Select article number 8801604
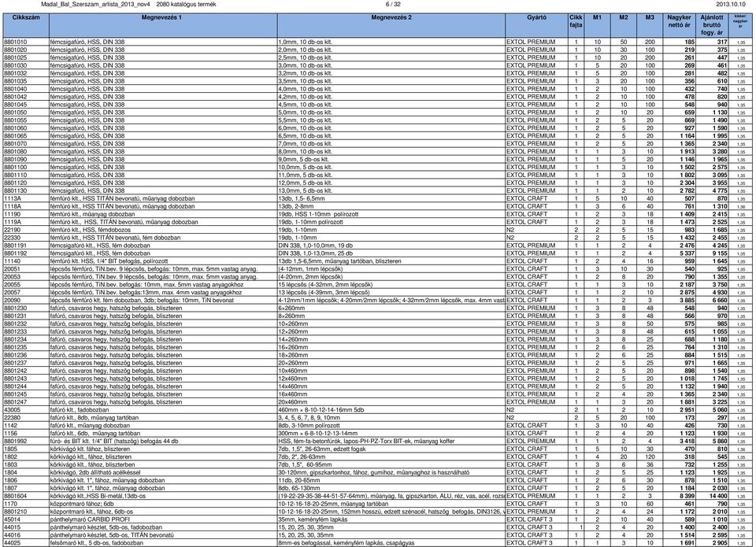Screen dimensions: 756x547 [16, 496]
